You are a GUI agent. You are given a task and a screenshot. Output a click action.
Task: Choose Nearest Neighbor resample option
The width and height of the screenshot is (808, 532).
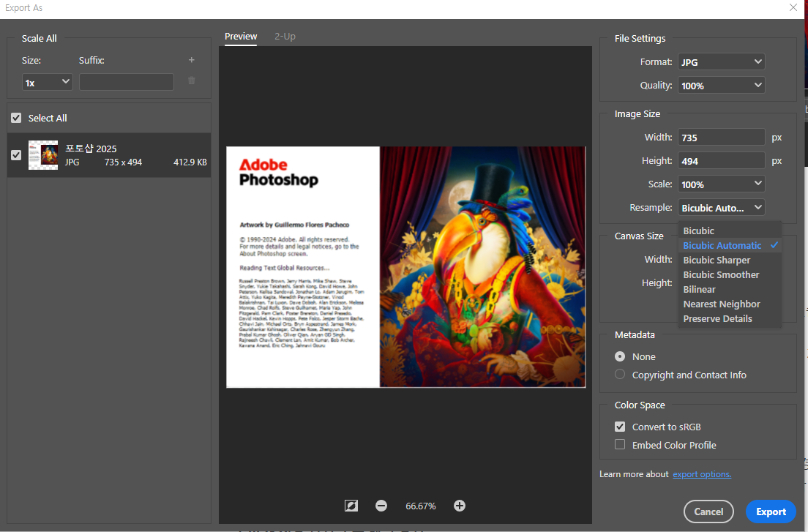[x=730, y=304]
